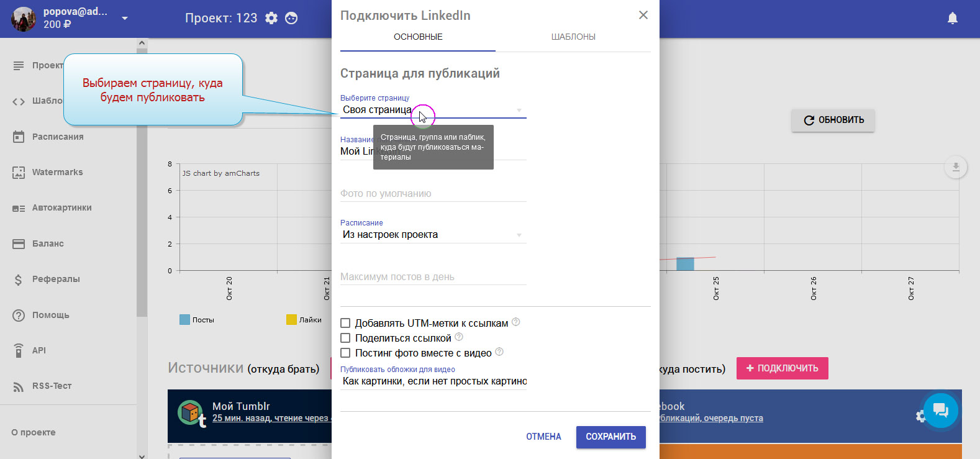The width and height of the screenshot is (980, 459).
Task: Open the chat support bubble
Action: pos(940,410)
